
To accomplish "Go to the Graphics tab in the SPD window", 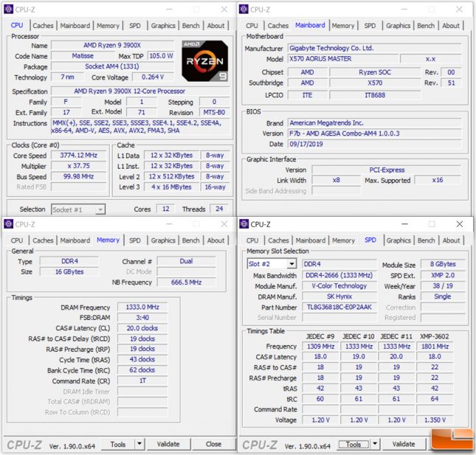I will click(399, 240).
